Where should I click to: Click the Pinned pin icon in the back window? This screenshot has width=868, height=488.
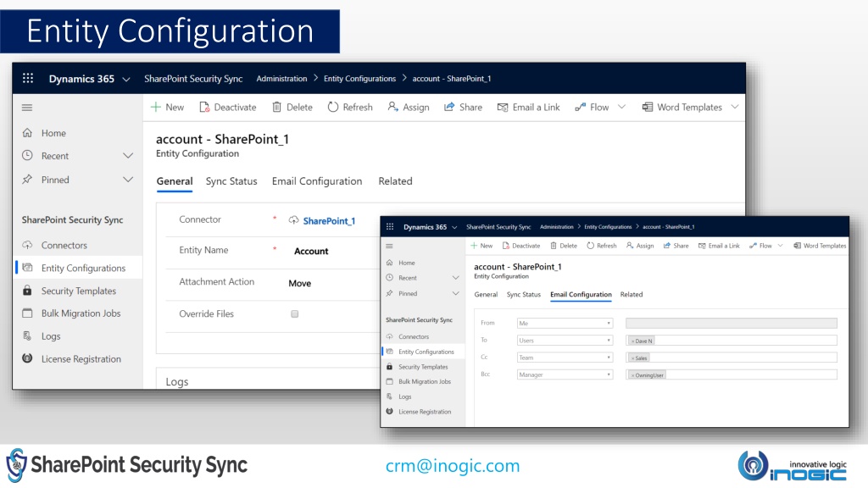click(x=27, y=180)
